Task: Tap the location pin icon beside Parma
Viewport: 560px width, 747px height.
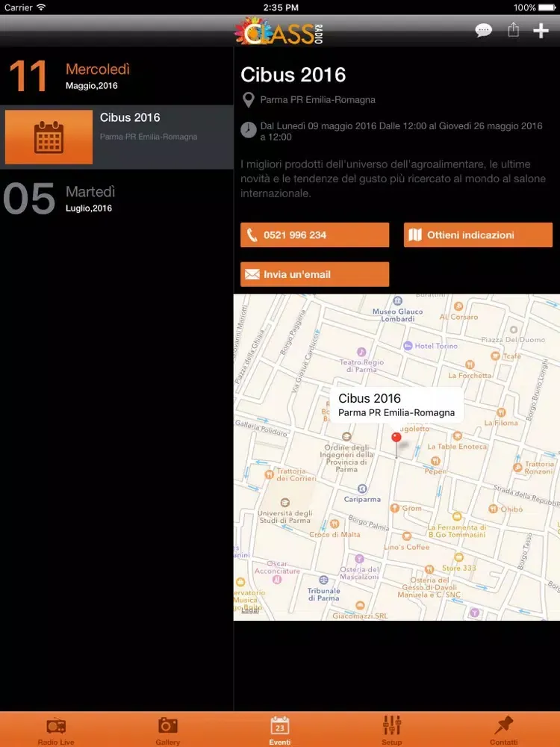Action: (x=248, y=100)
